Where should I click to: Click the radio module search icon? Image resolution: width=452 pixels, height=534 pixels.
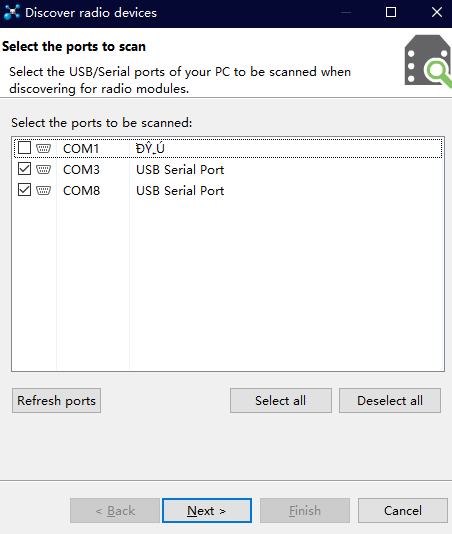coord(428,61)
